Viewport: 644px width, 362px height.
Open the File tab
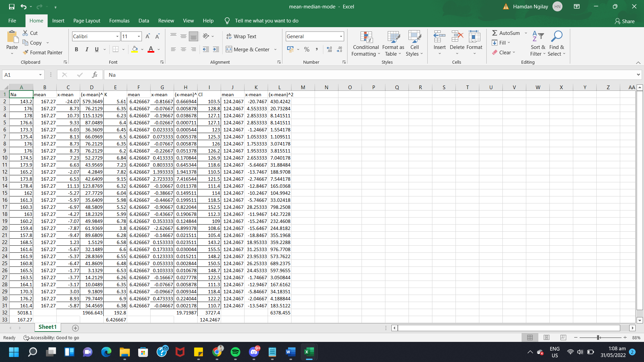pos(12,21)
